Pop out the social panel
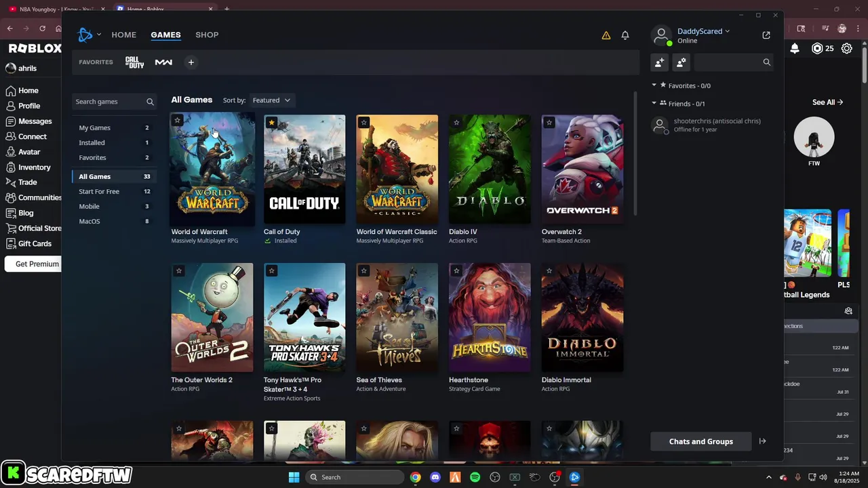Viewport: 868px width, 488px height. tap(766, 35)
